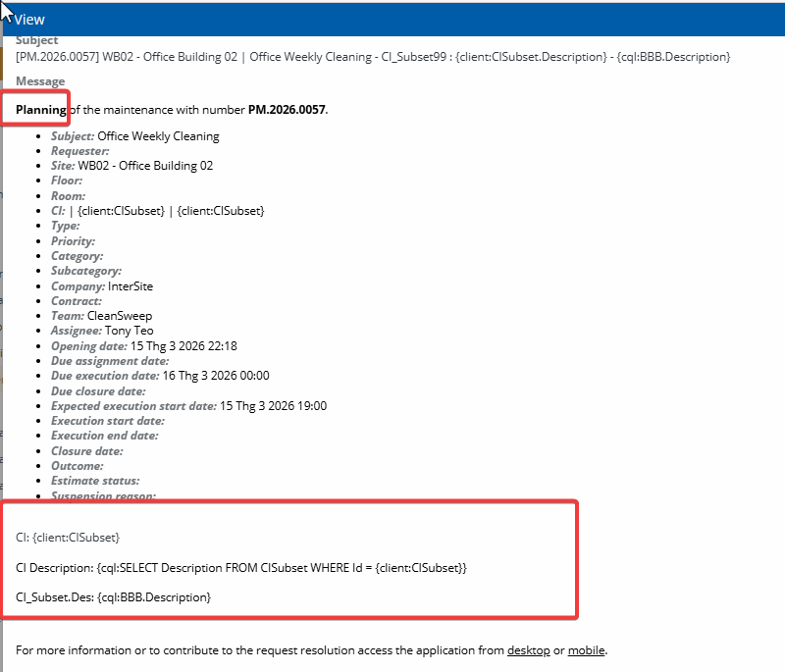This screenshot has width=785, height=672.
Task: Click the Message section label
Action: point(40,81)
